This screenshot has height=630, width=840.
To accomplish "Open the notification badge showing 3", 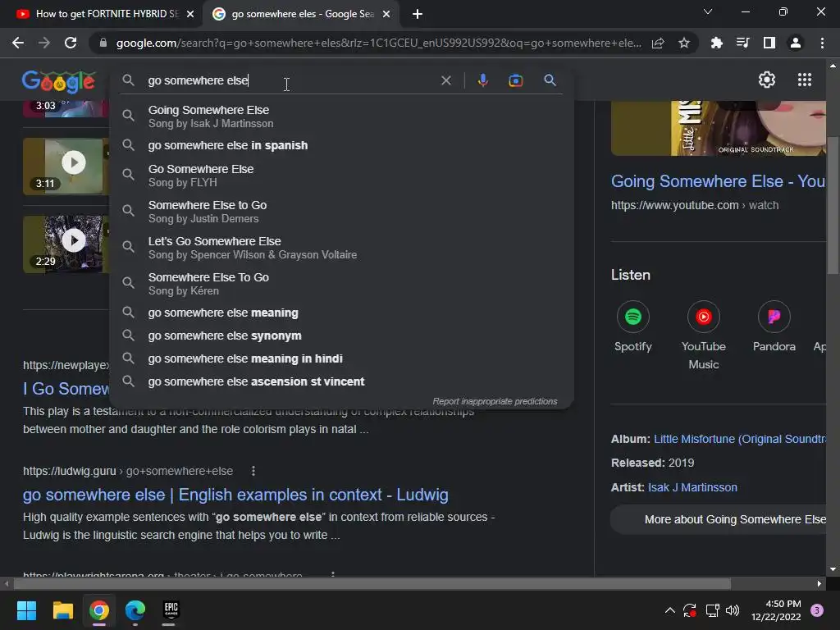I will [x=817, y=610].
